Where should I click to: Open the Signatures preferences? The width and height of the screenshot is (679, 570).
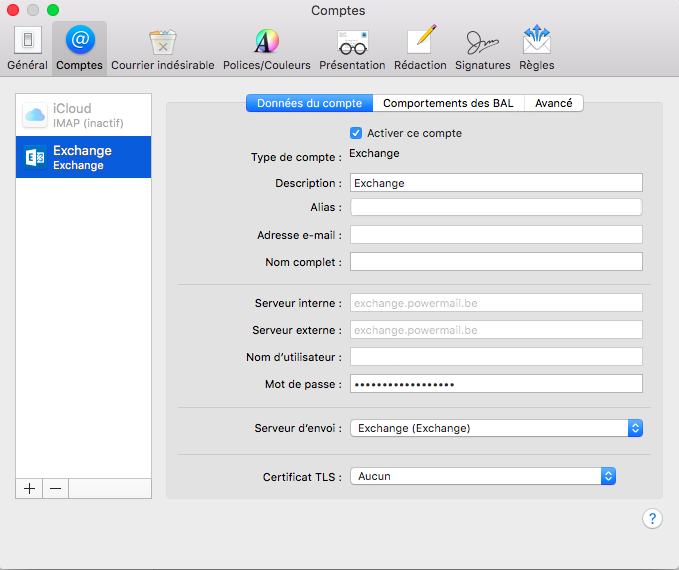pyautogui.click(x=482, y=48)
